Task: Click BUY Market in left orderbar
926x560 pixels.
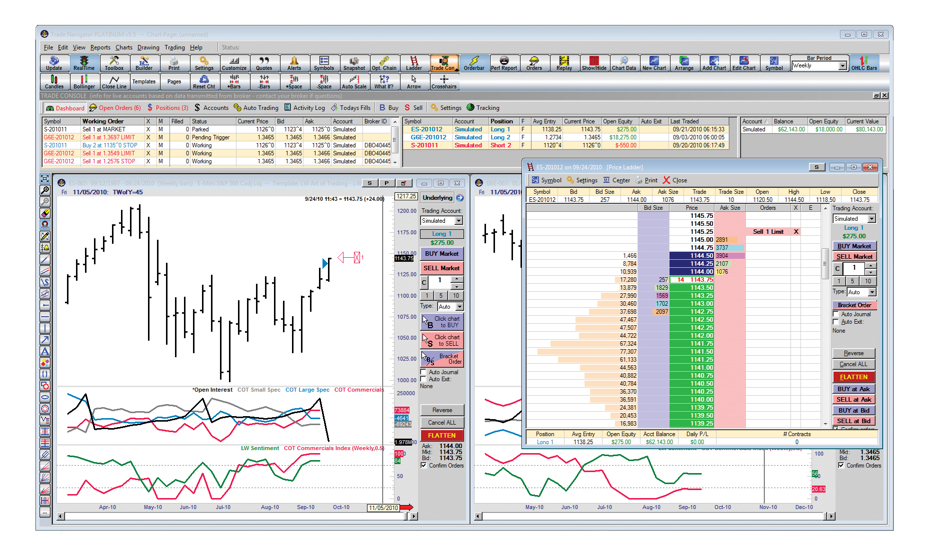Action: coord(442,254)
